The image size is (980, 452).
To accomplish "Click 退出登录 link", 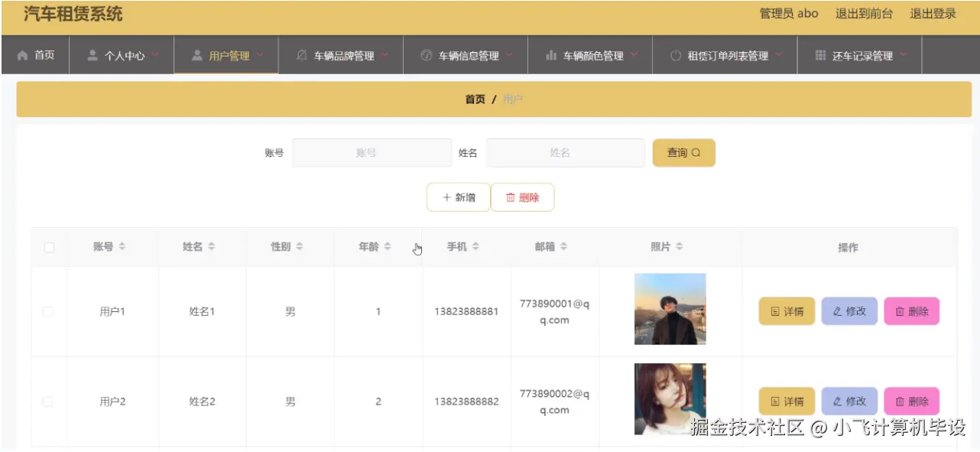I will tap(933, 13).
